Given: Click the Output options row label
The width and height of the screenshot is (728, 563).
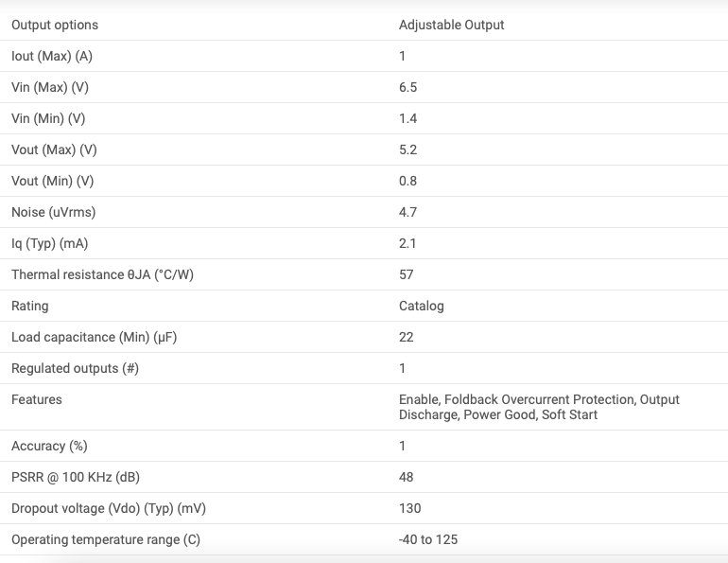Looking at the screenshot, I should tap(55, 25).
